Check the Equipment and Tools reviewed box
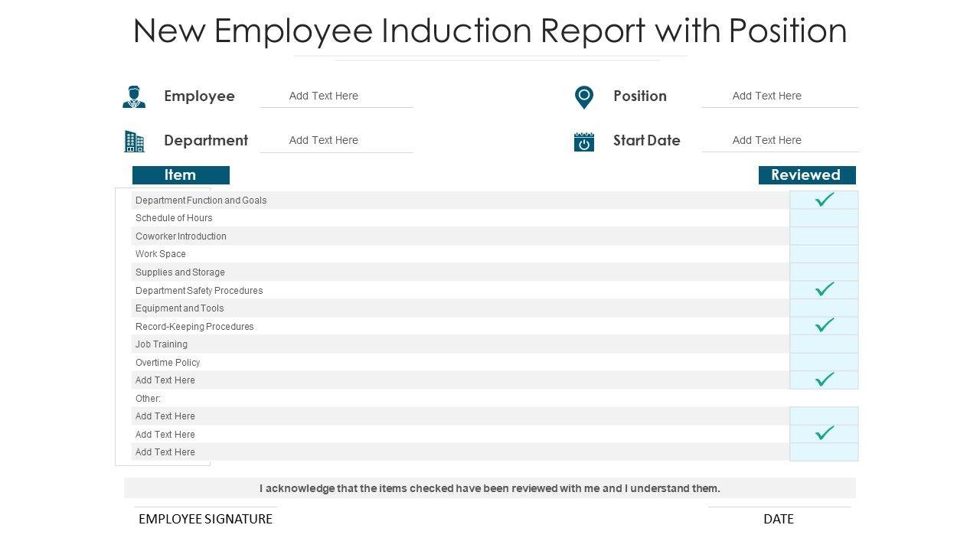 click(x=824, y=308)
